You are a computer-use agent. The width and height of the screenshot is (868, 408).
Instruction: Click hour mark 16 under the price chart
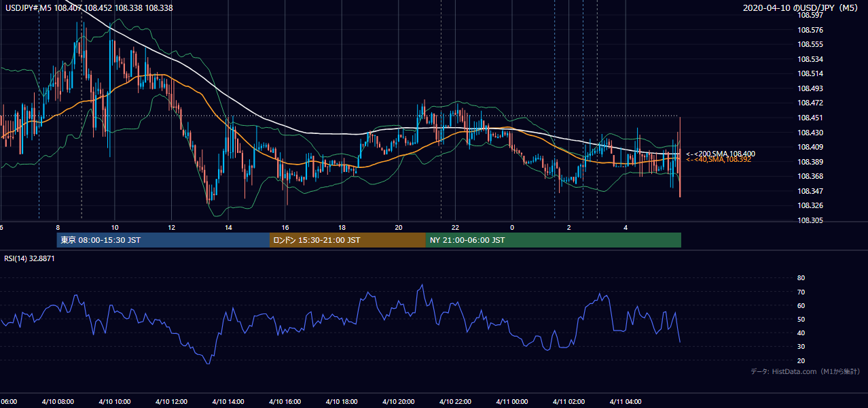click(x=285, y=228)
